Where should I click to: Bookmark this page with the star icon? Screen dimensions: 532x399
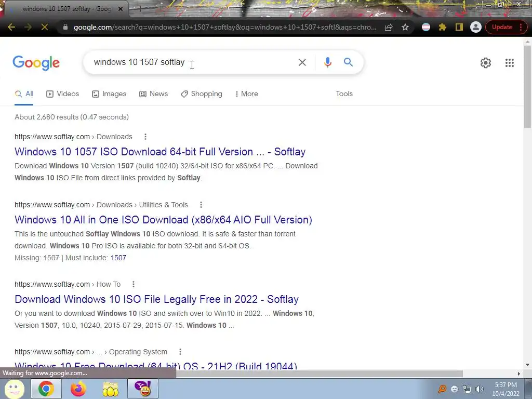click(x=405, y=27)
